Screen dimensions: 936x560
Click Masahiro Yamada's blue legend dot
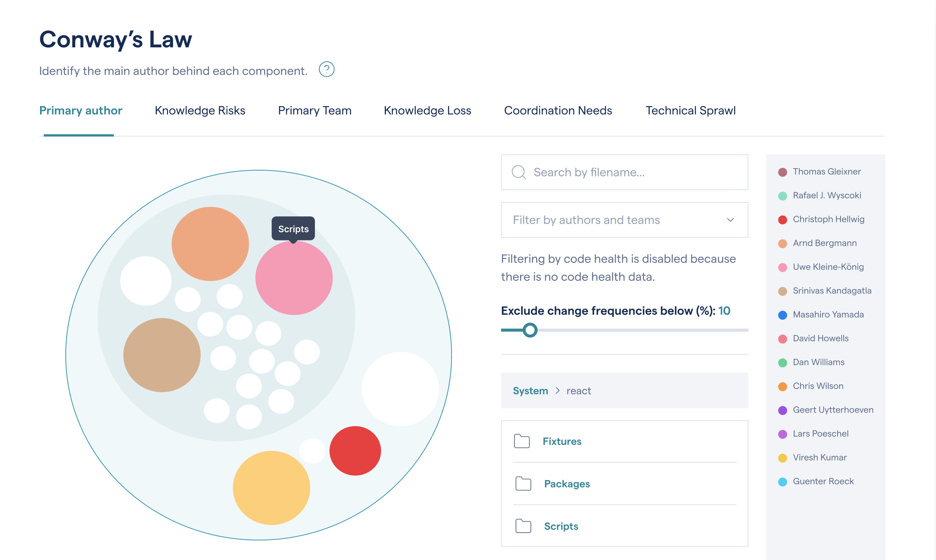pyautogui.click(x=782, y=314)
